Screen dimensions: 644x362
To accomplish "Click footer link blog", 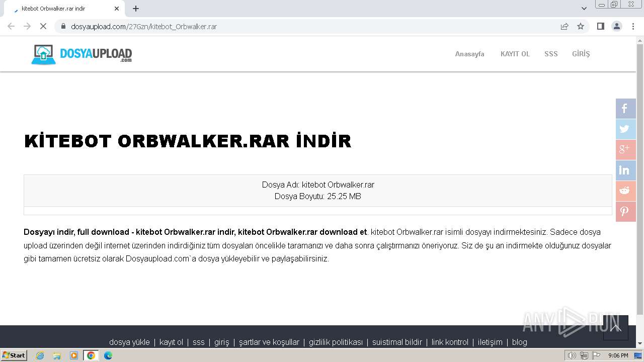I will [520, 342].
